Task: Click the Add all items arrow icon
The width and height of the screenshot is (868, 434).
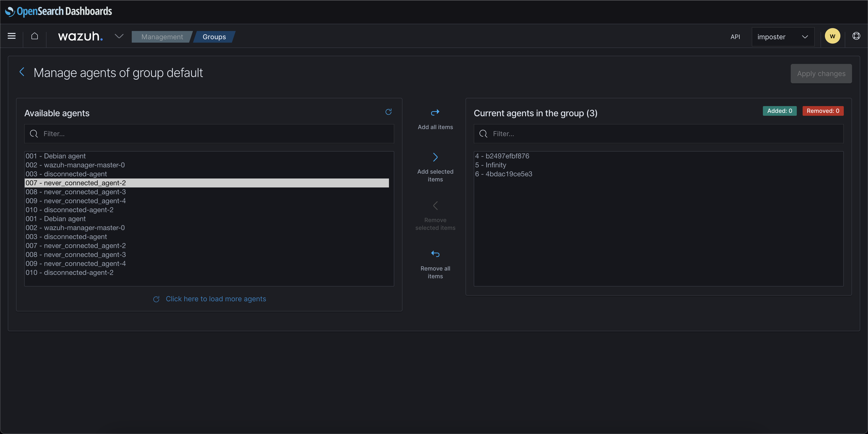Action: 435,112
